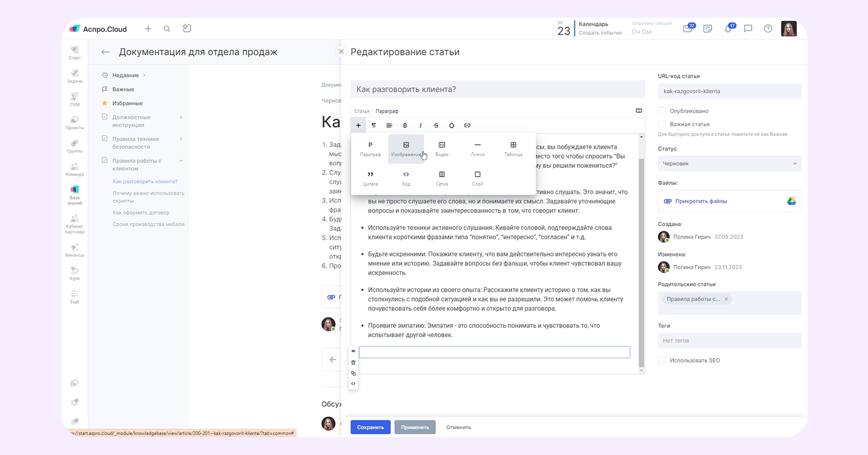Open 'Как оформить договор' article
This screenshot has height=455, width=868.
coord(141,213)
